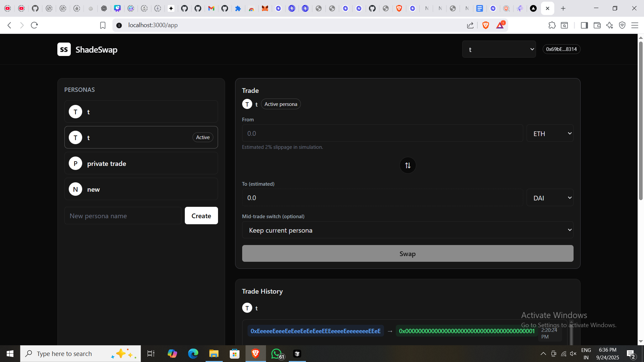
Task: Open the browser bookmark icon
Action: (x=103, y=25)
